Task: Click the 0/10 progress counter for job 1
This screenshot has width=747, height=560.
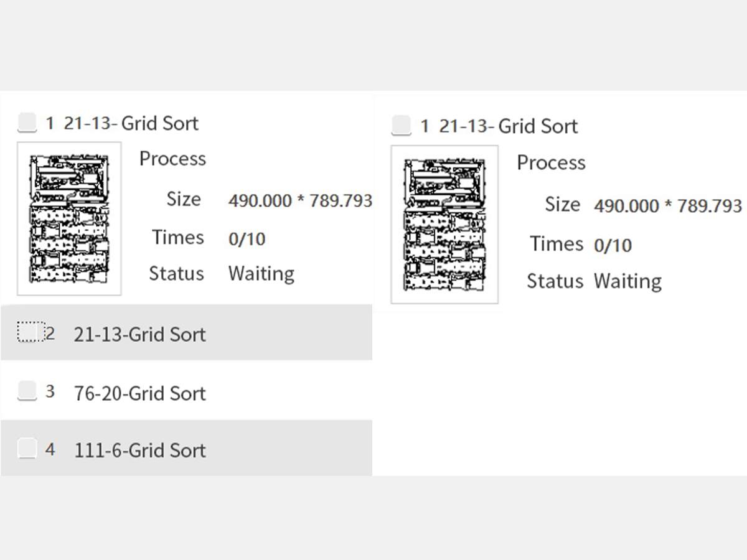Action: click(x=247, y=238)
